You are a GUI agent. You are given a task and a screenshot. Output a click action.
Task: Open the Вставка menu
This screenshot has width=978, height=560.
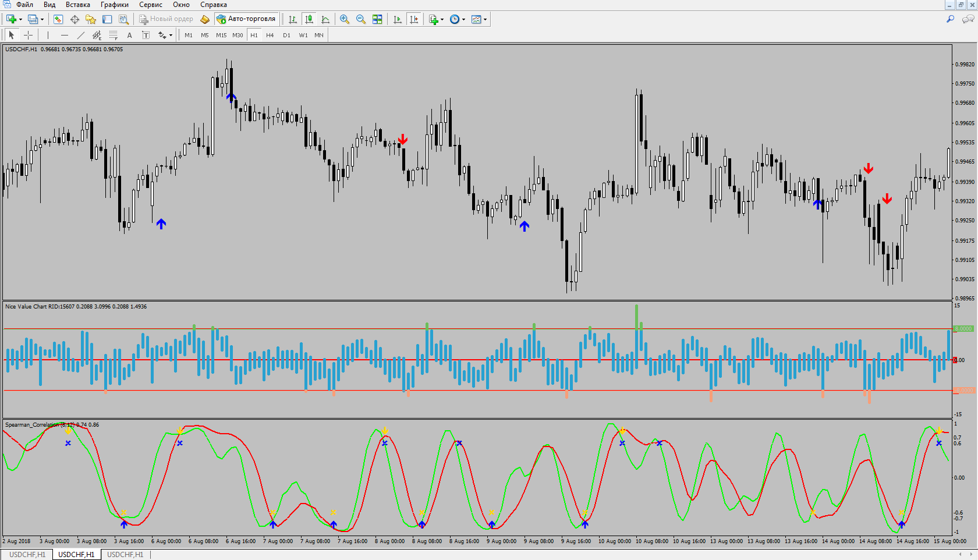(78, 5)
